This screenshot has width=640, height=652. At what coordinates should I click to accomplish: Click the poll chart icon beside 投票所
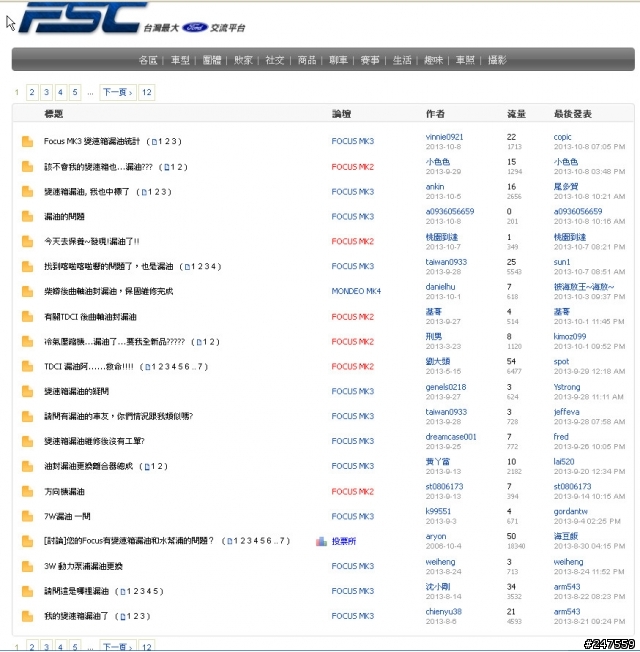321,541
